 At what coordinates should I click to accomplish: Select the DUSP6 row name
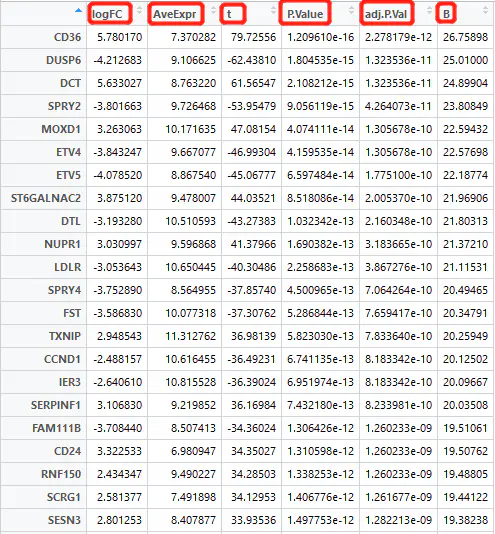click(63, 60)
